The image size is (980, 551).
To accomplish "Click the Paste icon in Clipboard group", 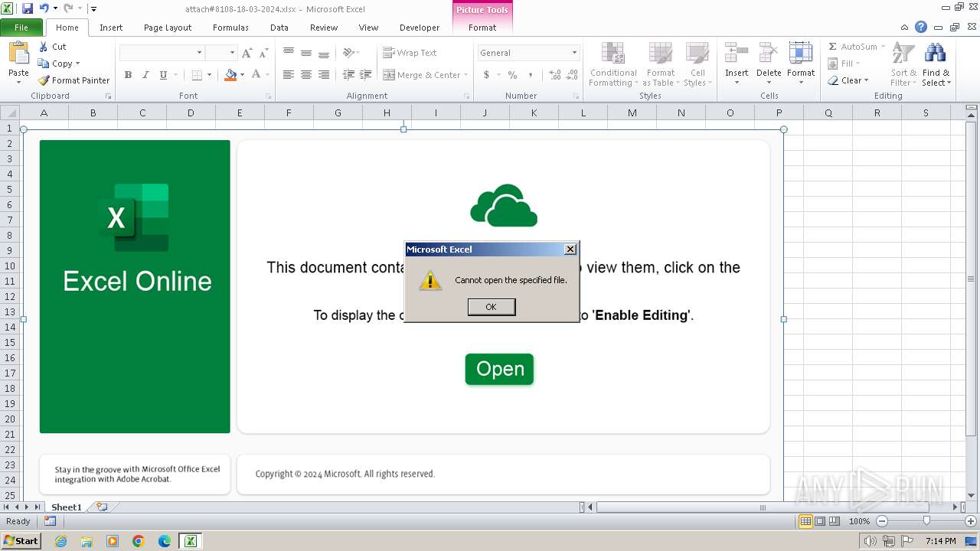I will [18, 54].
